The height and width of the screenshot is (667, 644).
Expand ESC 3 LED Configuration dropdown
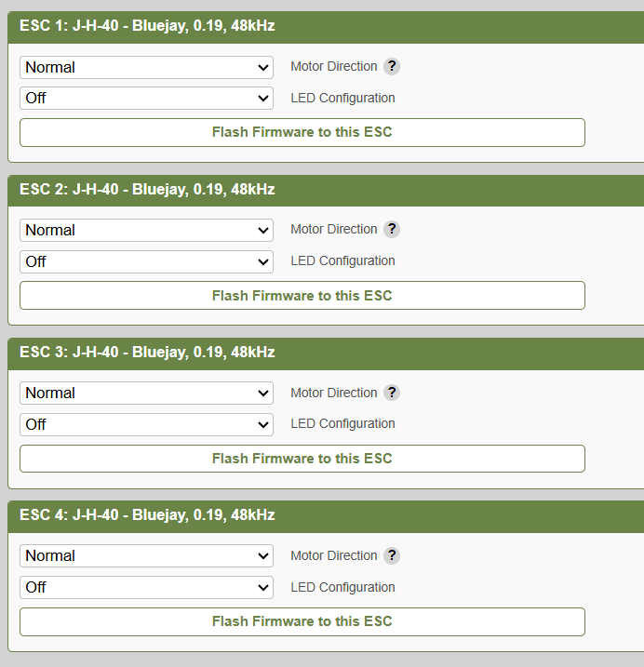146,424
